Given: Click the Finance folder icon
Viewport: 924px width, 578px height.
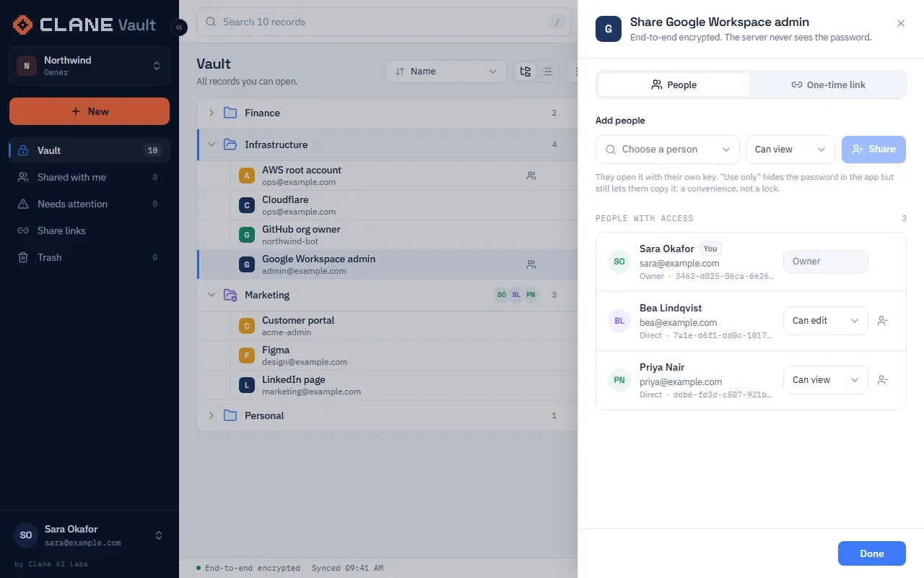Looking at the screenshot, I should 230,113.
